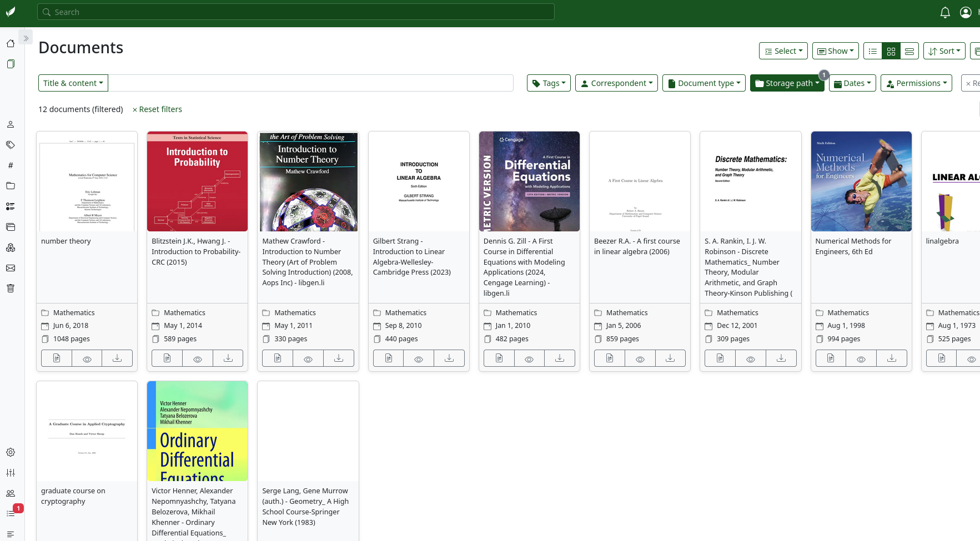Open the Show dropdown

pos(836,51)
